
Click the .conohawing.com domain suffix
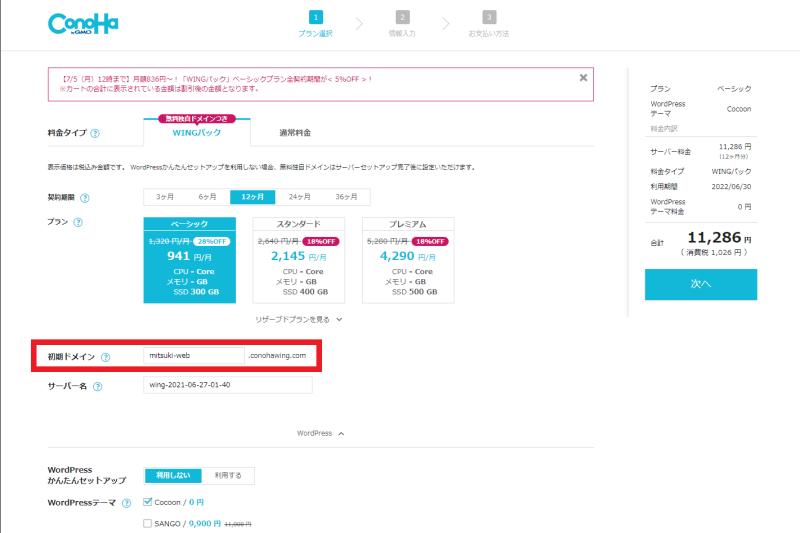(x=277, y=356)
